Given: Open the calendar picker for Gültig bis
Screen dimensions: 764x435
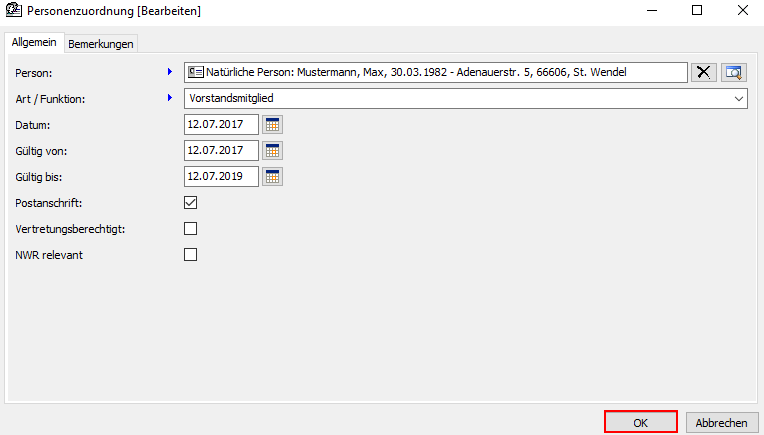Looking at the screenshot, I should pyautogui.click(x=272, y=176).
